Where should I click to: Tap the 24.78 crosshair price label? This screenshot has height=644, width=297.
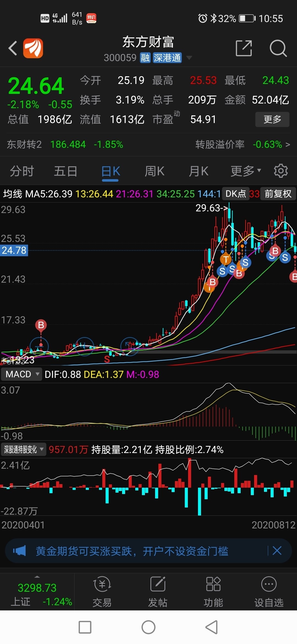tap(14, 250)
